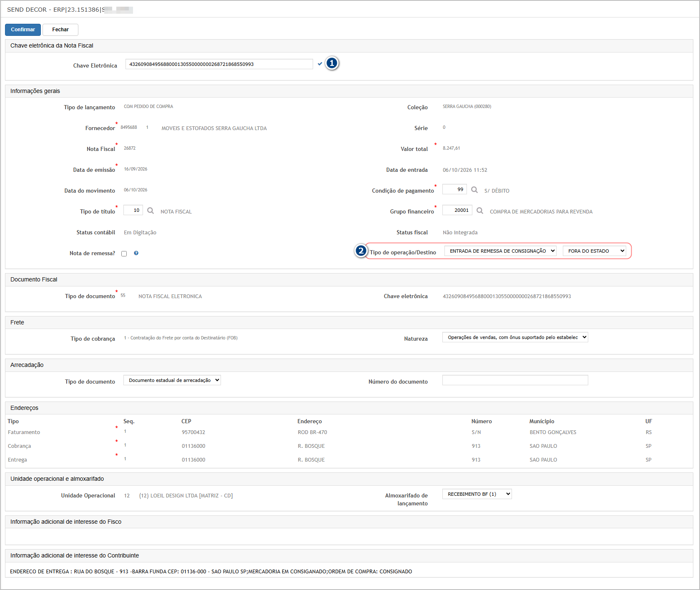The width and height of the screenshot is (700, 590).
Task: Click the NOTA FISCAL ELETRONICA document type text
Action: (170, 296)
